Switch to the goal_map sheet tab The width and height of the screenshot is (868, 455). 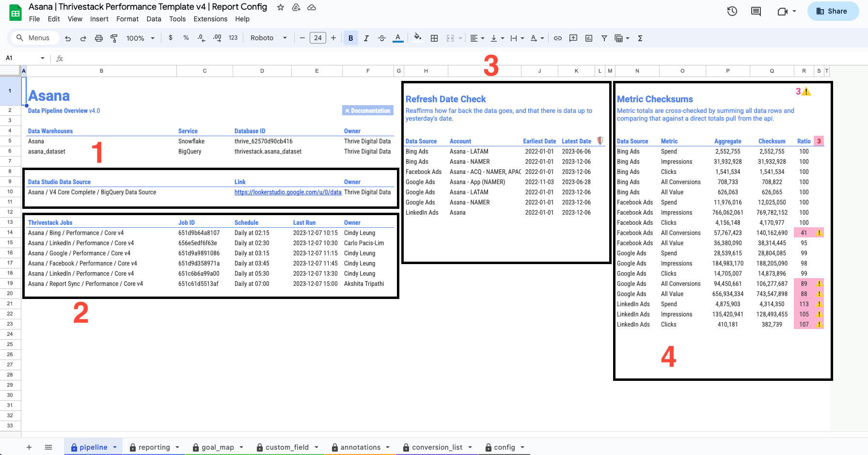[218, 447]
